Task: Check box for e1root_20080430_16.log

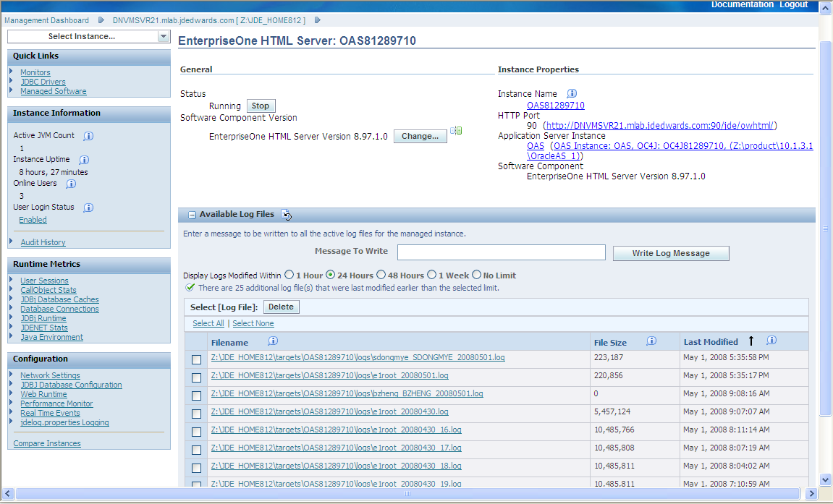Action: tap(197, 432)
